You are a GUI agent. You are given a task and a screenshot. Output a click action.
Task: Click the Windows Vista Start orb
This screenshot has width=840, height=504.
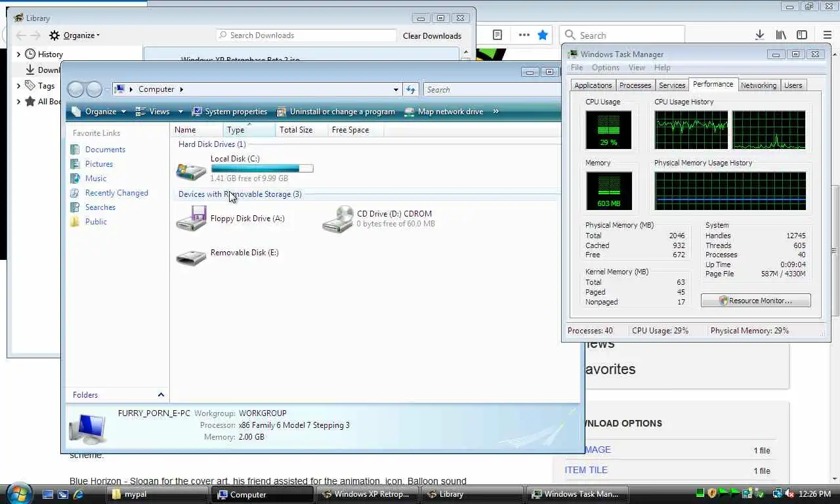(18, 493)
